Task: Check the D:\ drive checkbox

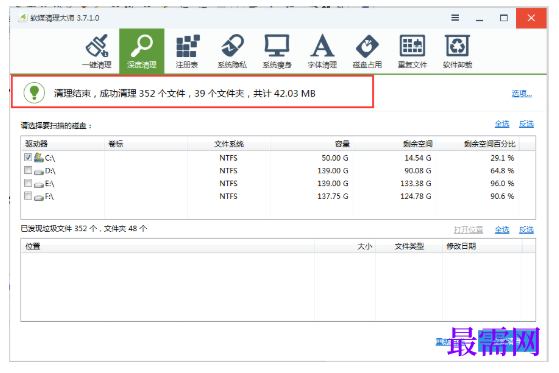Action: click(x=28, y=170)
